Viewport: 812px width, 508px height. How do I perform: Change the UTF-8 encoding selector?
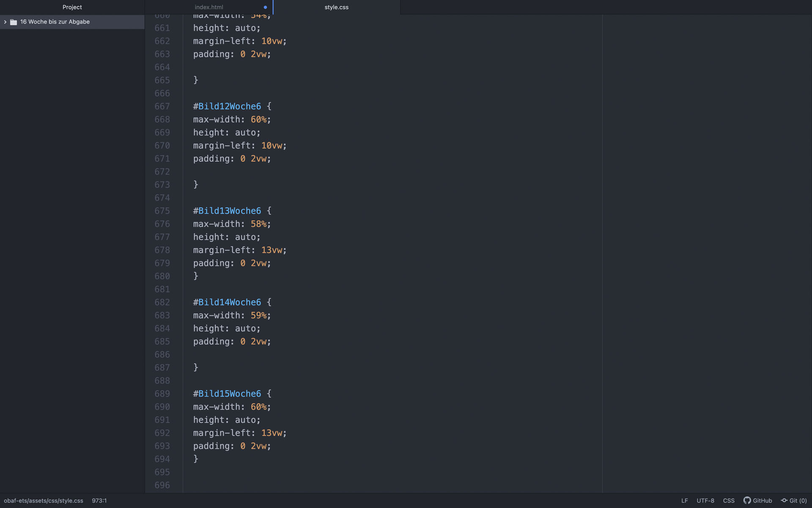click(x=705, y=501)
